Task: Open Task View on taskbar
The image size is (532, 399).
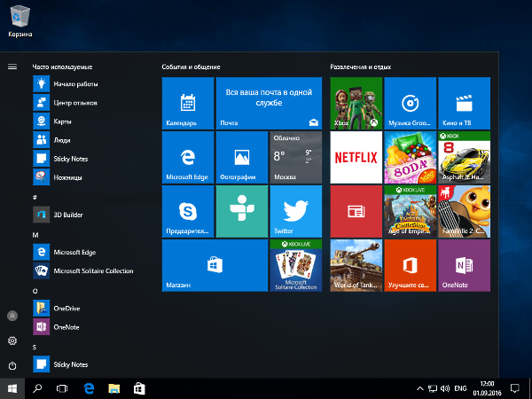Action: coord(62,389)
